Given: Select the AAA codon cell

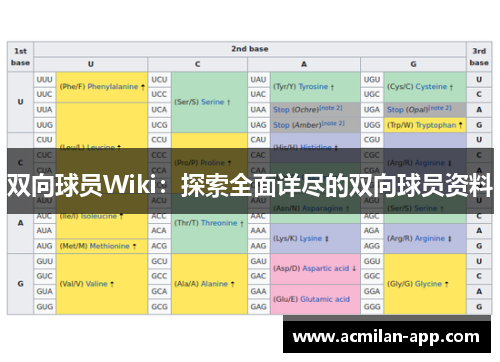Looking at the screenshot, I should pyautogui.click(x=259, y=231).
